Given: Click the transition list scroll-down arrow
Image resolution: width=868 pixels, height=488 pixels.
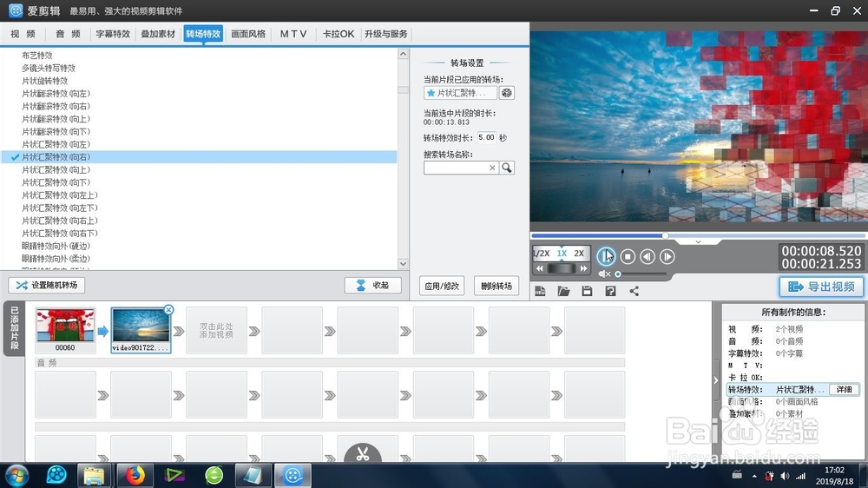Looking at the screenshot, I should [403, 264].
